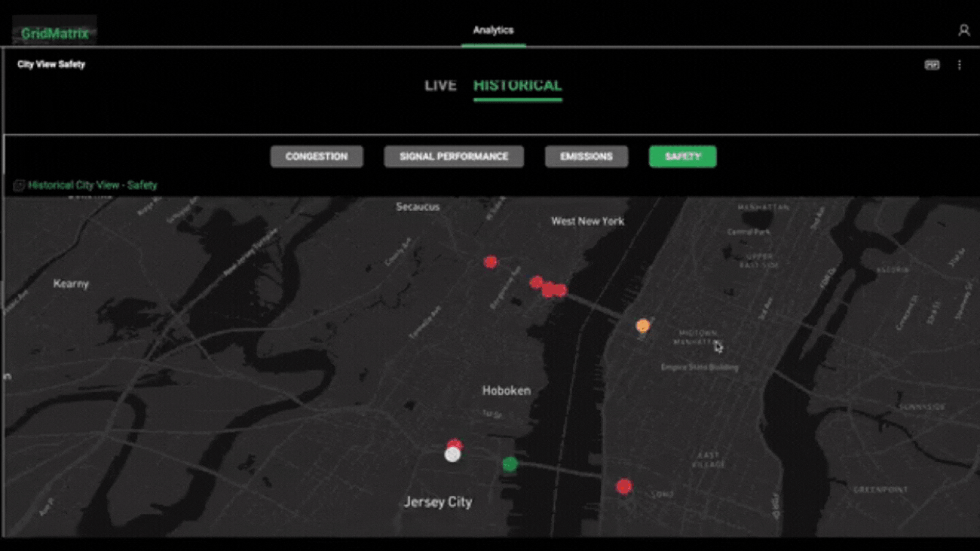Click the SIGNAL PERFORMANCE button
980x551 pixels.
pyautogui.click(x=453, y=157)
